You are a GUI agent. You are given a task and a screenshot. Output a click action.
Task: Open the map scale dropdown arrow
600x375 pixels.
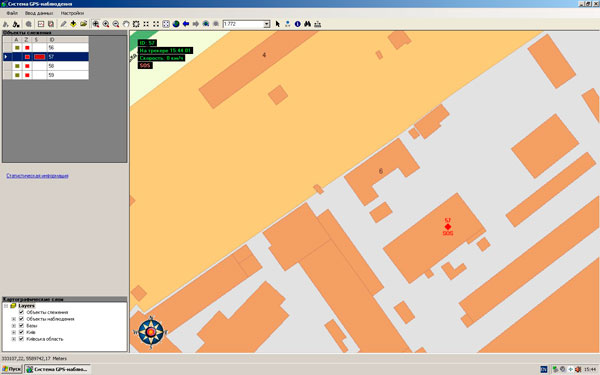[x=267, y=24]
